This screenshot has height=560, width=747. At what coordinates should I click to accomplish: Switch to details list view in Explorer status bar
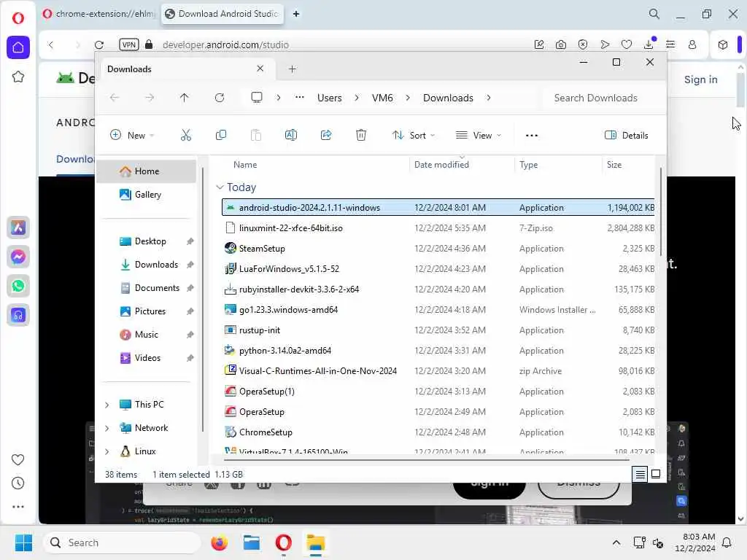pyautogui.click(x=640, y=474)
